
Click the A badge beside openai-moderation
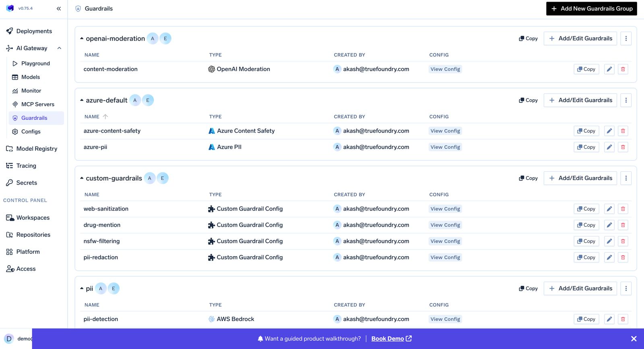click(x=153, y=39)
